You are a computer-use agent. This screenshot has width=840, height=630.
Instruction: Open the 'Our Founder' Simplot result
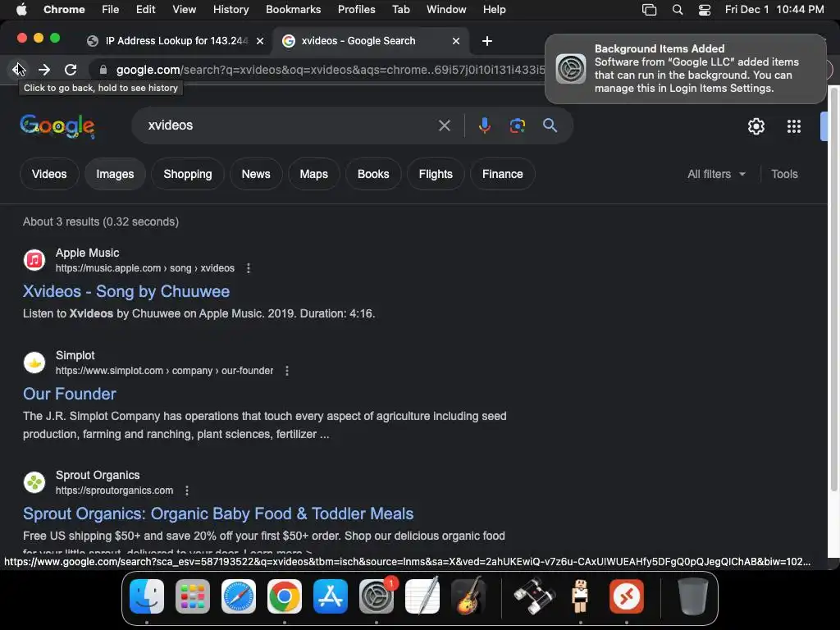coord(70,395)
